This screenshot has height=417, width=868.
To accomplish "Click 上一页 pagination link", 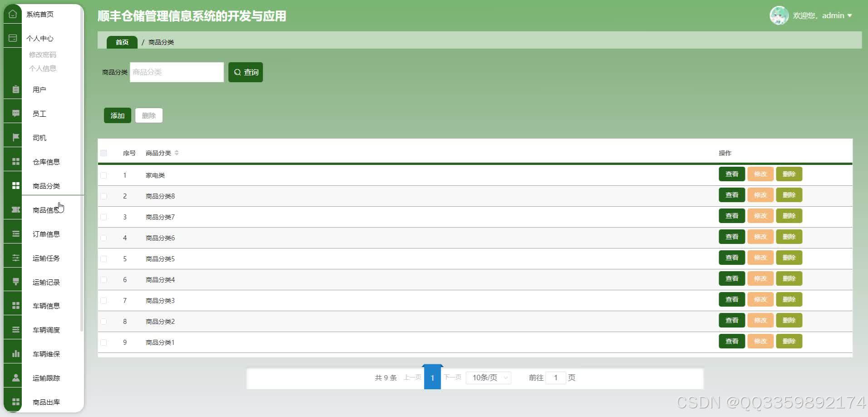I will (412, 377).
